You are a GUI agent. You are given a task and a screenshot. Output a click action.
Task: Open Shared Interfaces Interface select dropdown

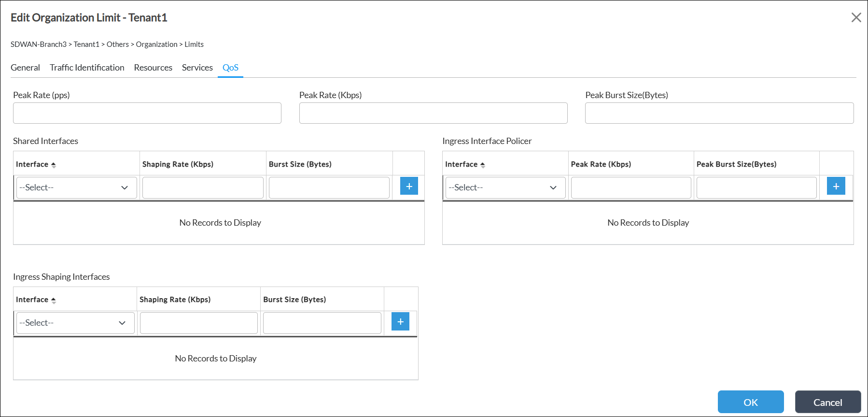point(76,187)
